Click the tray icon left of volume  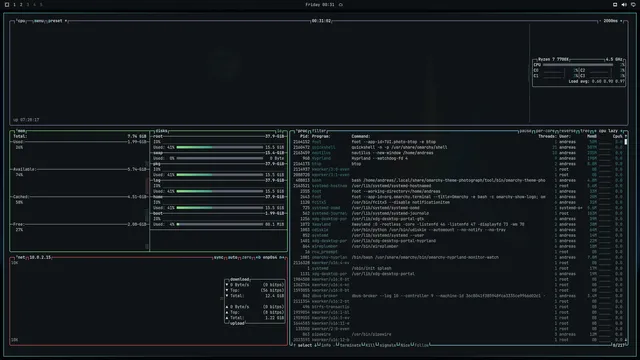click(615, 4)
